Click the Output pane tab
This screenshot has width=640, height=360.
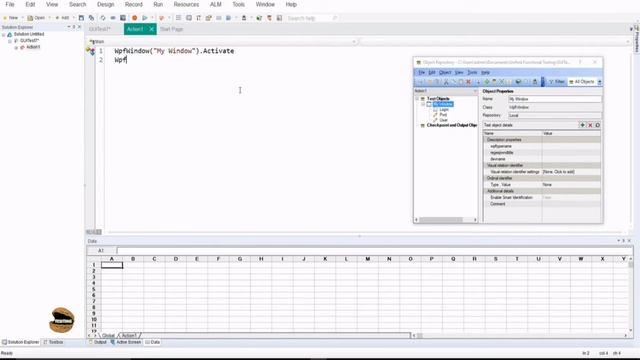(98, 342)
